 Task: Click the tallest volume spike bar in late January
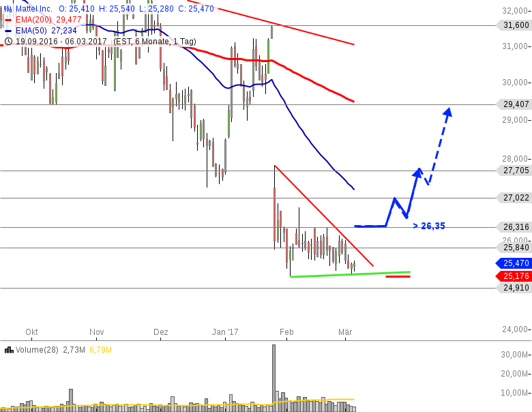pyautogui.click(x=274, y=378)
